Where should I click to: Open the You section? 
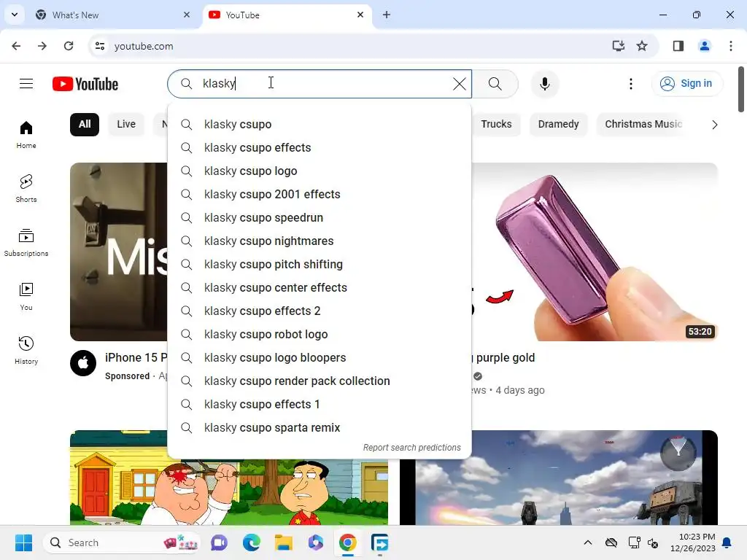pos(26,297)
